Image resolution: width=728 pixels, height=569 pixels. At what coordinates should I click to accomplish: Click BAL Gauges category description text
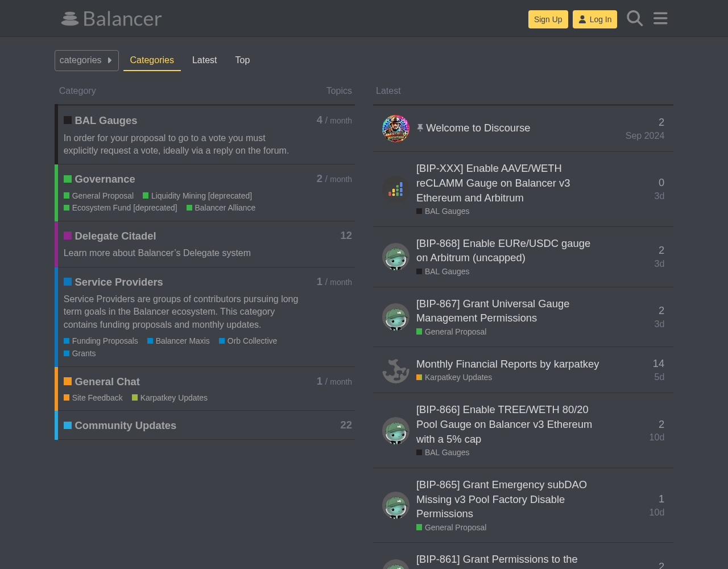pyautogui.click(x=176, y=145)
